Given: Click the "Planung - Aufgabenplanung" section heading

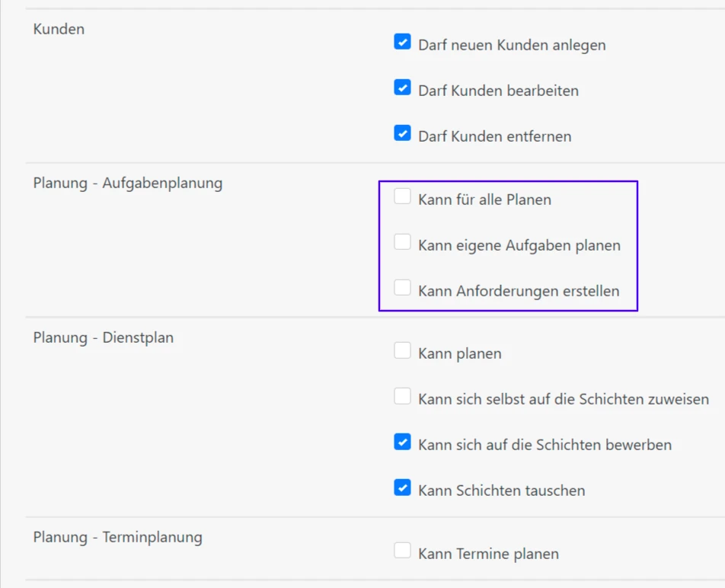Looking at the screenshot, I should pyautogui.click(x=126, y=183).
